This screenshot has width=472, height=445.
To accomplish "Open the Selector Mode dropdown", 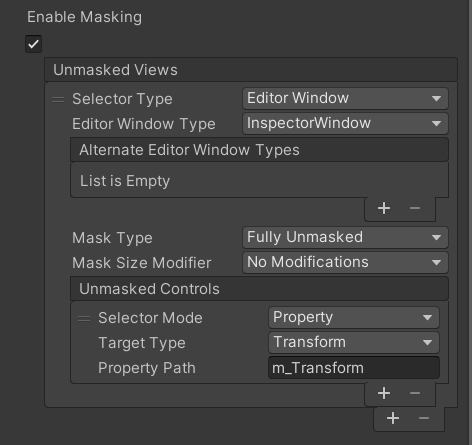I will pyautogui.click(x=354, y=317).
